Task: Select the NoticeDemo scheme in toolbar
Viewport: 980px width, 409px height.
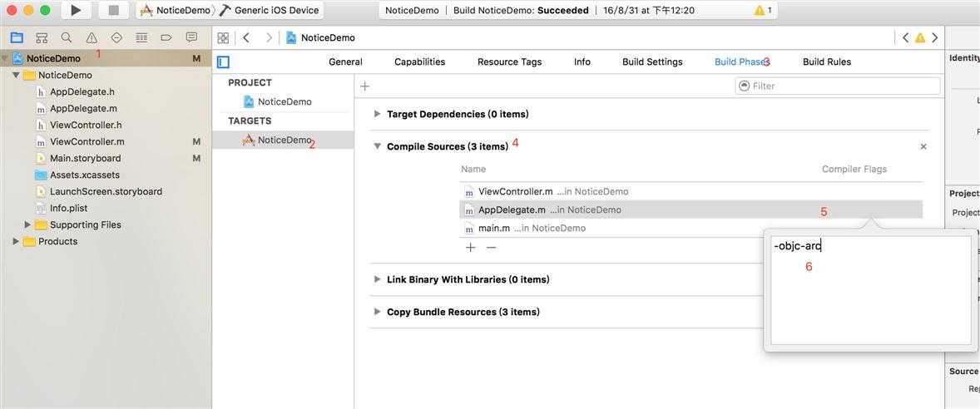Action: coord(175,10)
